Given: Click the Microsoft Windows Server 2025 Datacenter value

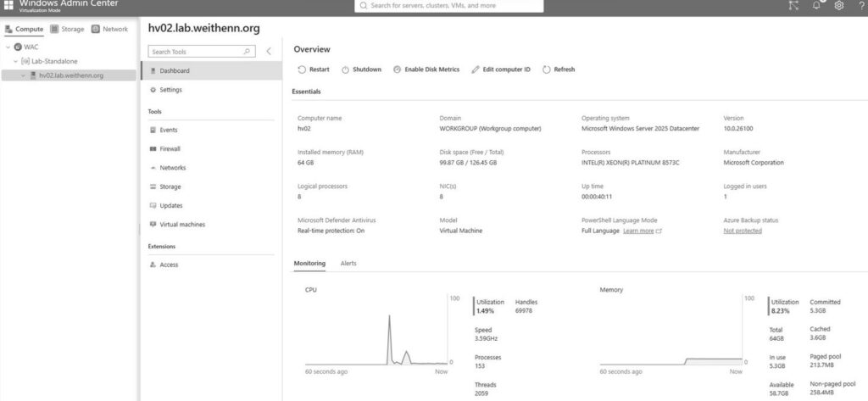Looking at the screenshot, I should click(640, 129).
